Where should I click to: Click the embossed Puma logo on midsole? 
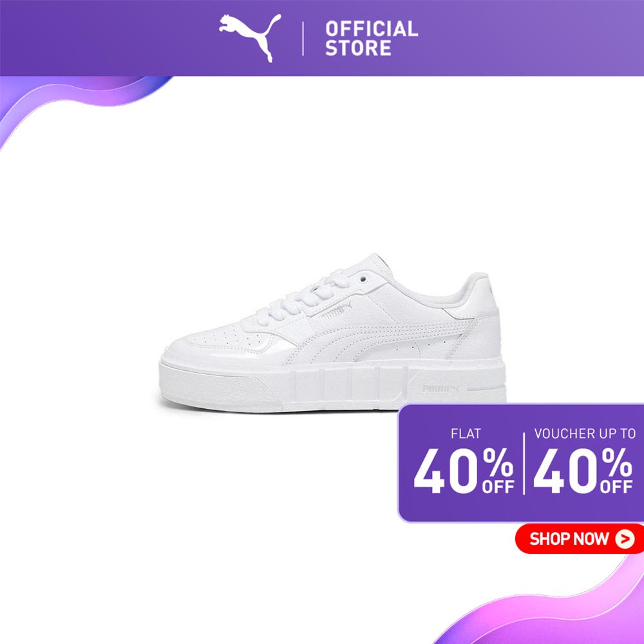tap(440, 388)
